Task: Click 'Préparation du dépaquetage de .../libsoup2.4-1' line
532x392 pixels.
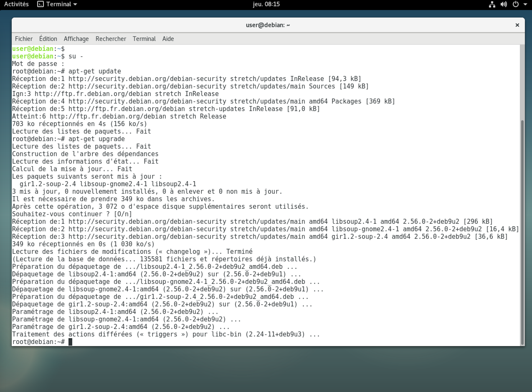Action: point(155,267)
